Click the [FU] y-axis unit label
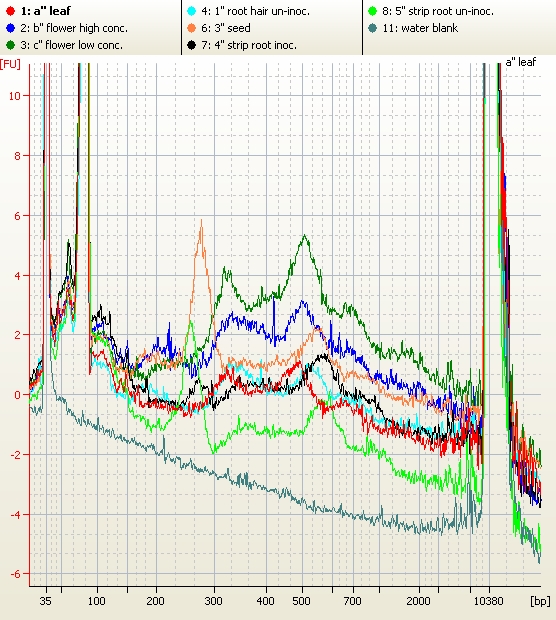The height and width of the screenshot is (620, 556). (x=10, y=64)
